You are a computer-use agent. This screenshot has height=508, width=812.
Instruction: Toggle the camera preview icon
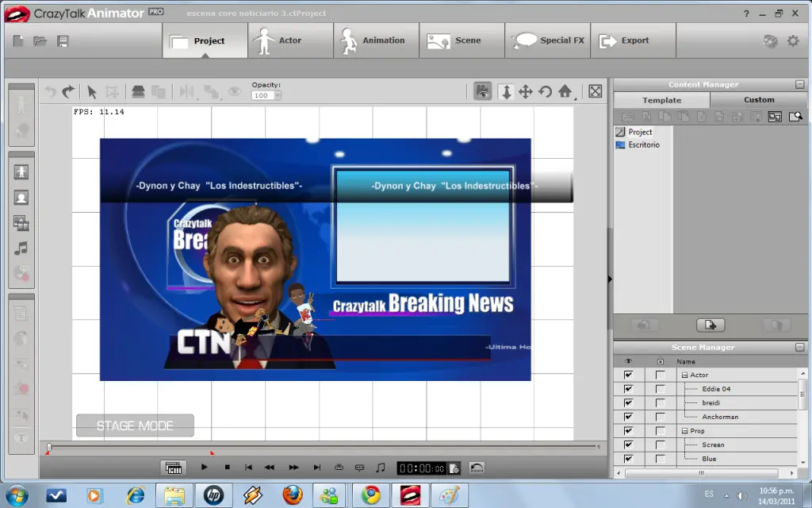482,92
